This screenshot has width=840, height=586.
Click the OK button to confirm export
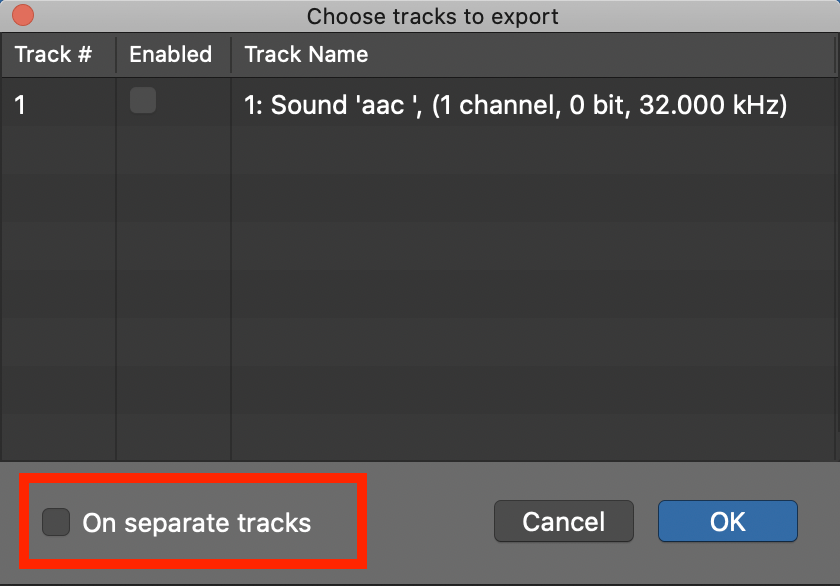point(727,521)
